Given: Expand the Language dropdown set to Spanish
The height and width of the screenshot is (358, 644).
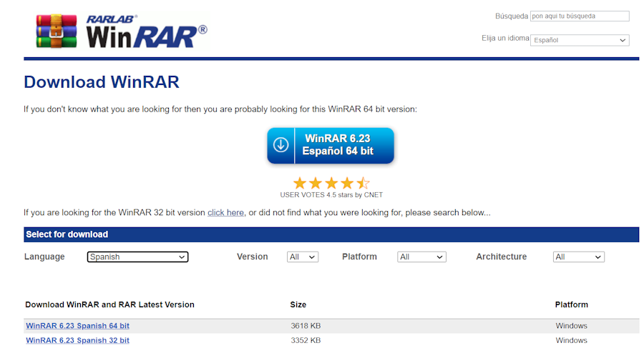Looking at the screenshot, I should pyautogui.click(x=137, y=257).
